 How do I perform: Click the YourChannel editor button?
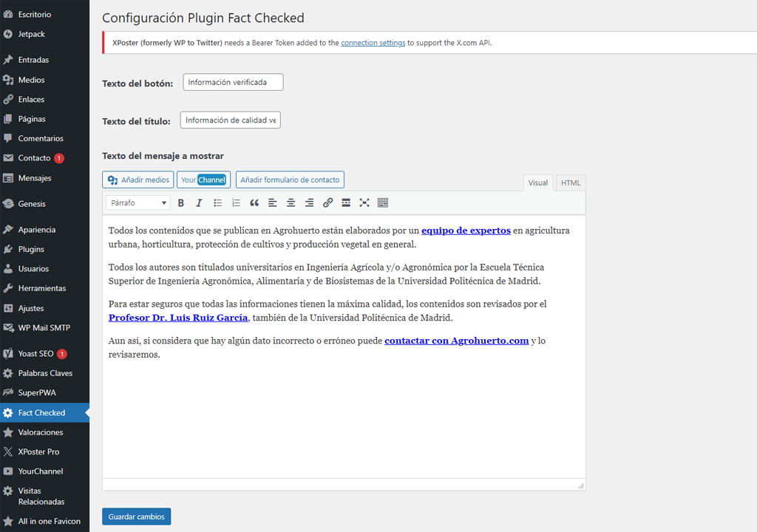tap(204, 180)
